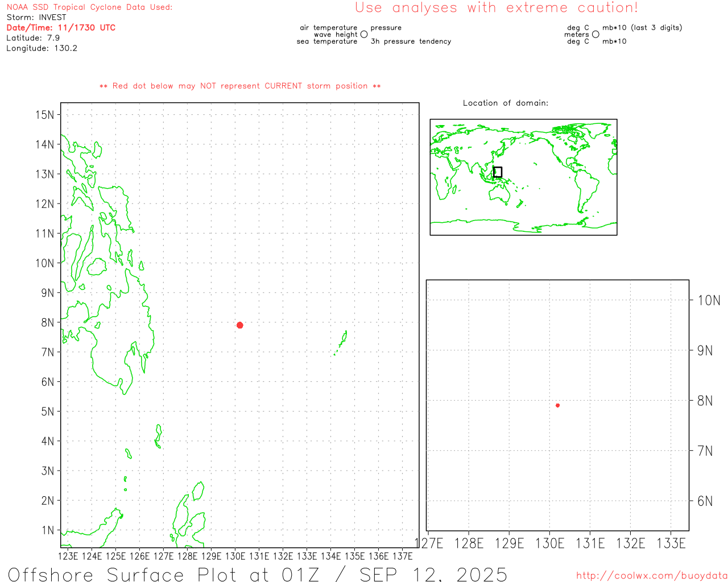Image resolution: width=728 pixels, height=582 pixels.
Task: Click the units legend circle near 'meters'
Action: pyautogui.click(x=595, y=35)
